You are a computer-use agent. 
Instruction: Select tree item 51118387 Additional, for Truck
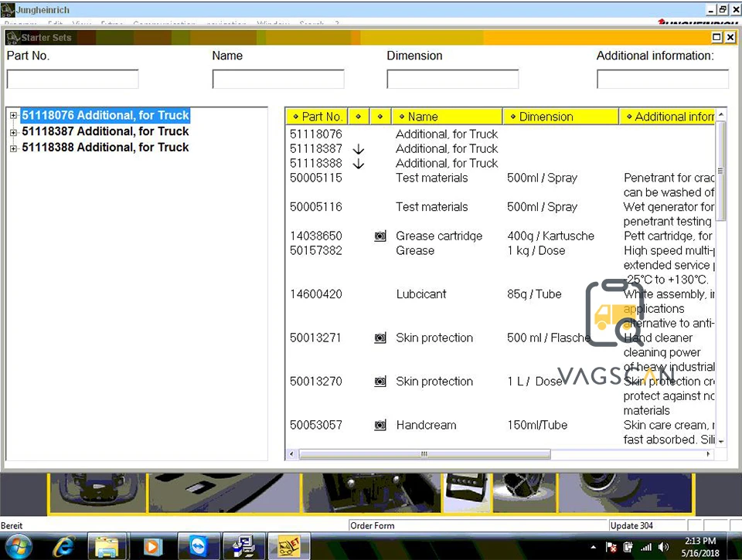coord(105,131)
